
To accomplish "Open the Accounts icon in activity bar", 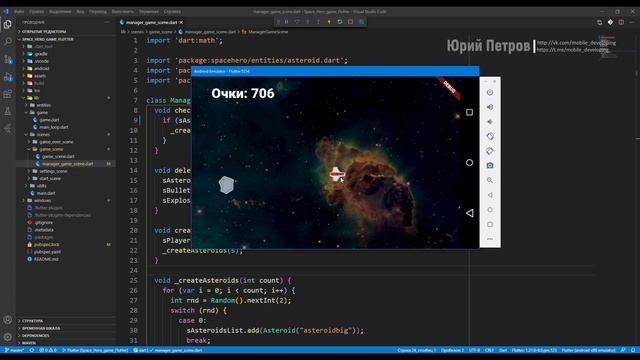I will tap(8, 320).
